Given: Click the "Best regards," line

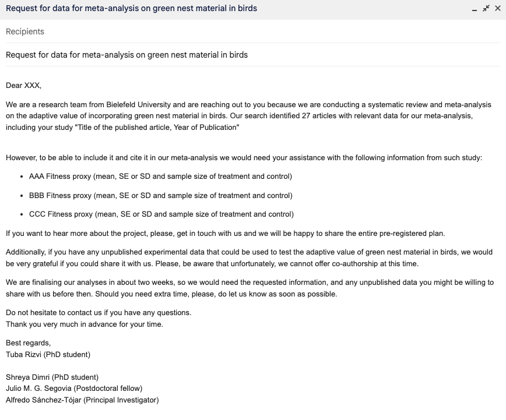Looking at the screenshot, I should pyautogui.click(x=28, y=343).
